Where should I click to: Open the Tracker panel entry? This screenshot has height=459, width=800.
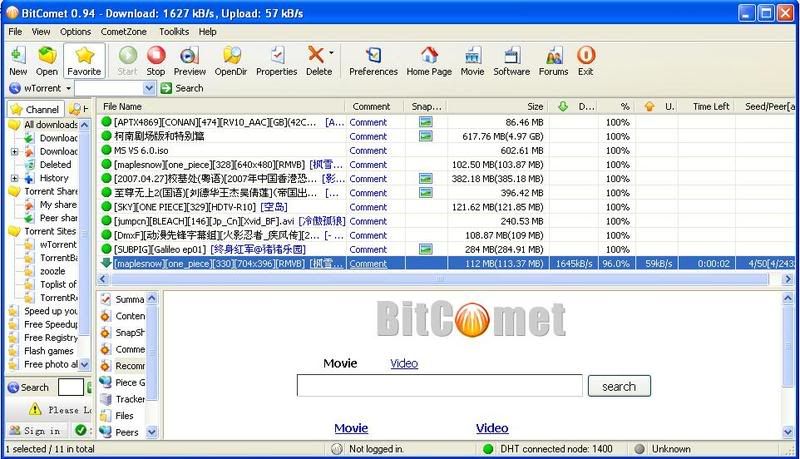click(123, 399)
